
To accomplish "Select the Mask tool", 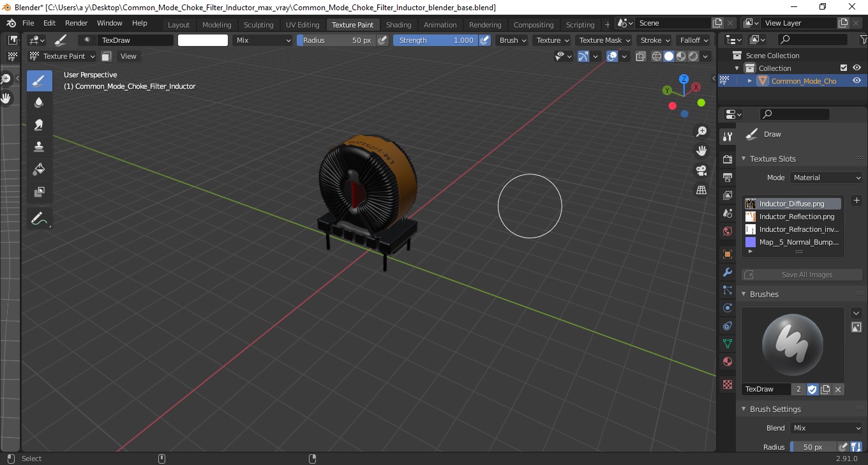I will 40,191.
